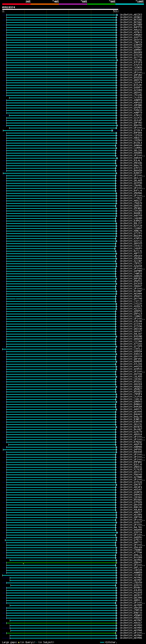Click the cyan ~100% identity legend segment
Screen dimensions: 146x644
click(130, 4)
